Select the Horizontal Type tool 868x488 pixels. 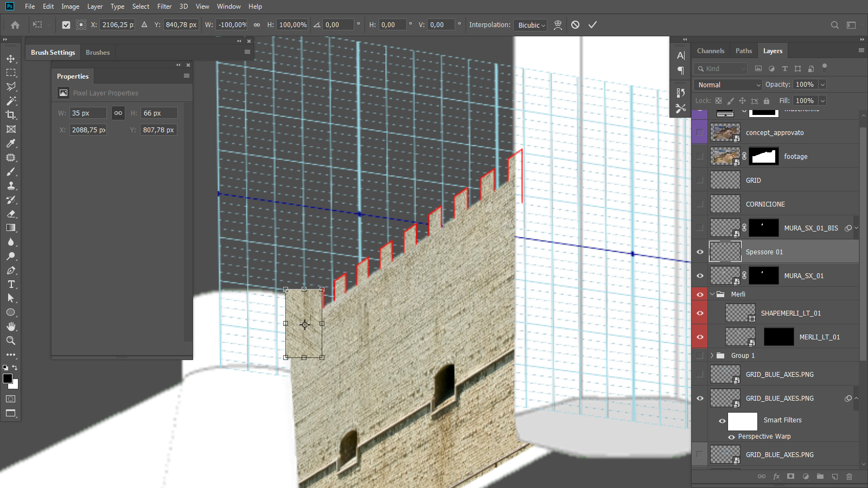[11, 284]
